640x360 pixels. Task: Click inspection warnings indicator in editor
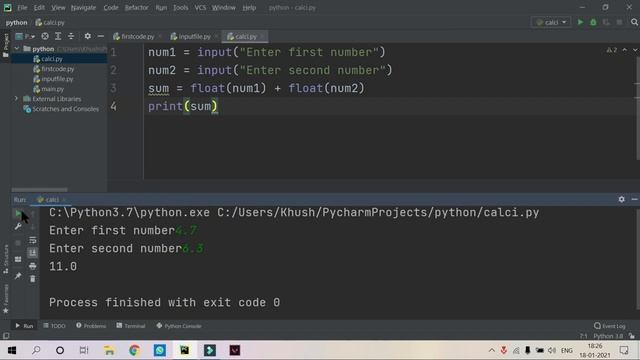coord(611,50)
